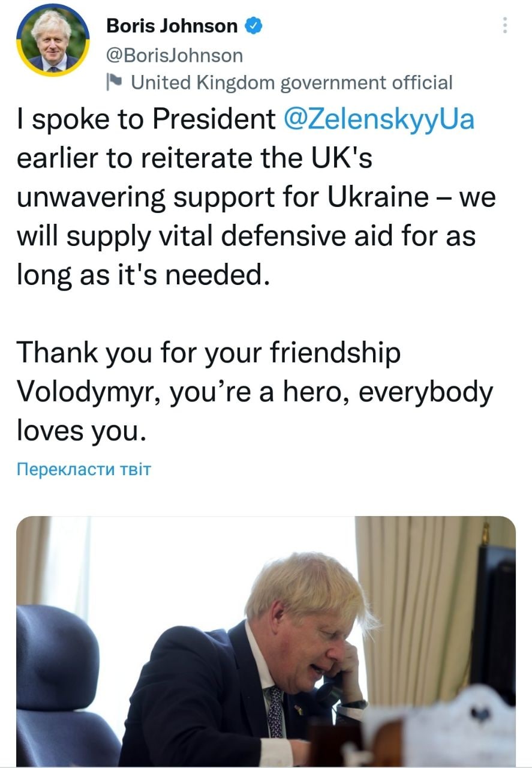Click the patterned tie in the photo
Viewport: 532px width, 768px height.
275,712
